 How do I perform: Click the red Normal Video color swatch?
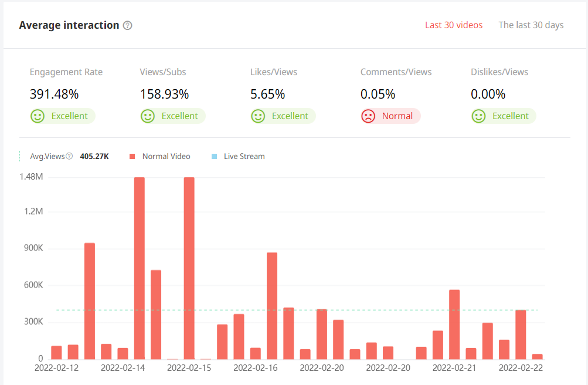click(132, 156)
